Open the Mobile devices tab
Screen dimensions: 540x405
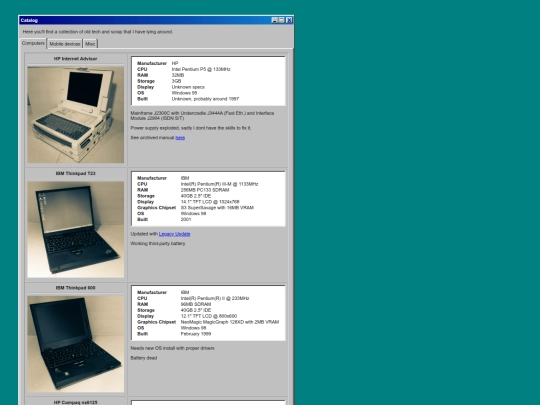[x=65, y=44]
